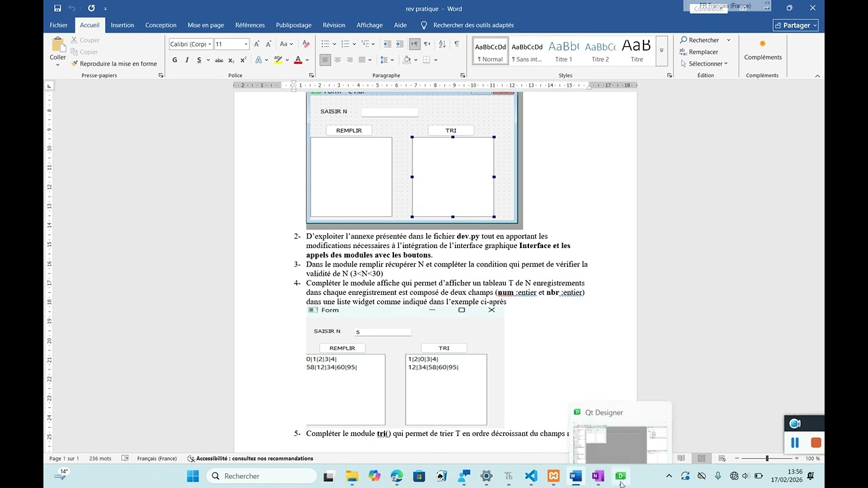The image size is (868, 488).
Task: Toggle subscript formatting
Action: (x=231, y=60)
